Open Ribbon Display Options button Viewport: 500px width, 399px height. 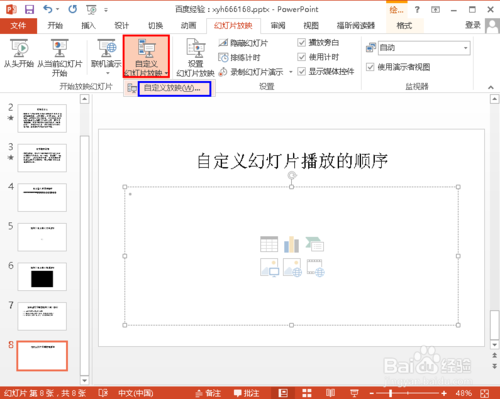click(x=435, y=10)
